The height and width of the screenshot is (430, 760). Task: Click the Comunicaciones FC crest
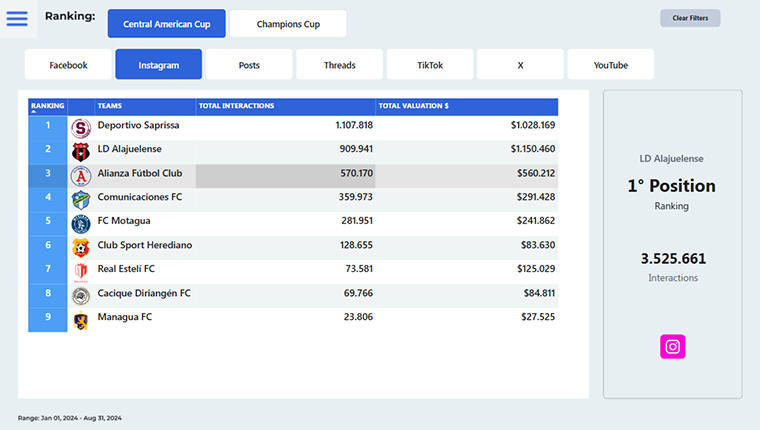point(81,200)
